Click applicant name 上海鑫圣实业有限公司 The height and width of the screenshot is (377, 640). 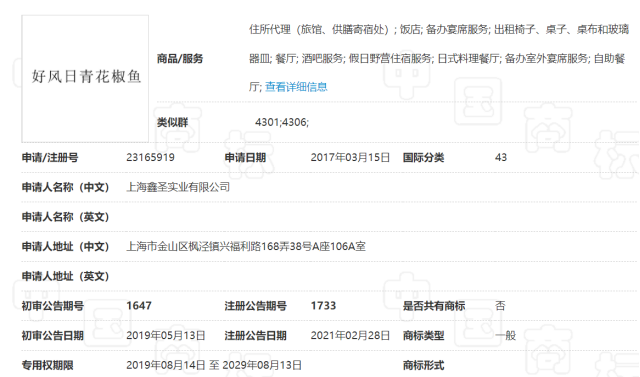pos(178,187)
